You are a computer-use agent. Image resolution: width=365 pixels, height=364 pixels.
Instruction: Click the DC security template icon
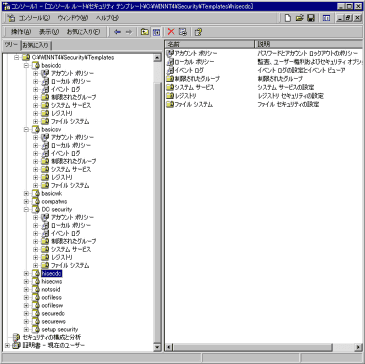click(36, 209)
